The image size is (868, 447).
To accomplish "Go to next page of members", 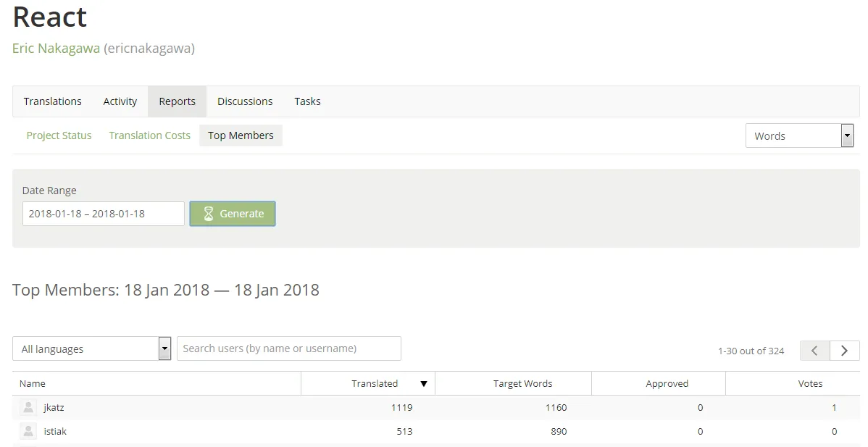I will [x=845, y=351].
